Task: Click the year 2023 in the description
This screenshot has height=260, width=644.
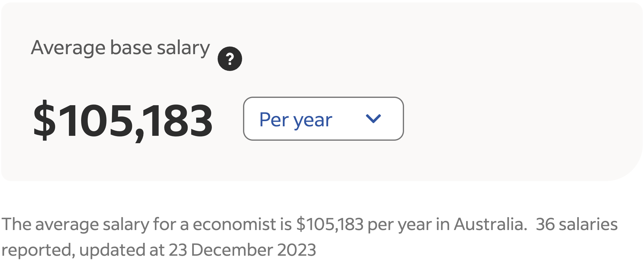Action: (296, 250)
